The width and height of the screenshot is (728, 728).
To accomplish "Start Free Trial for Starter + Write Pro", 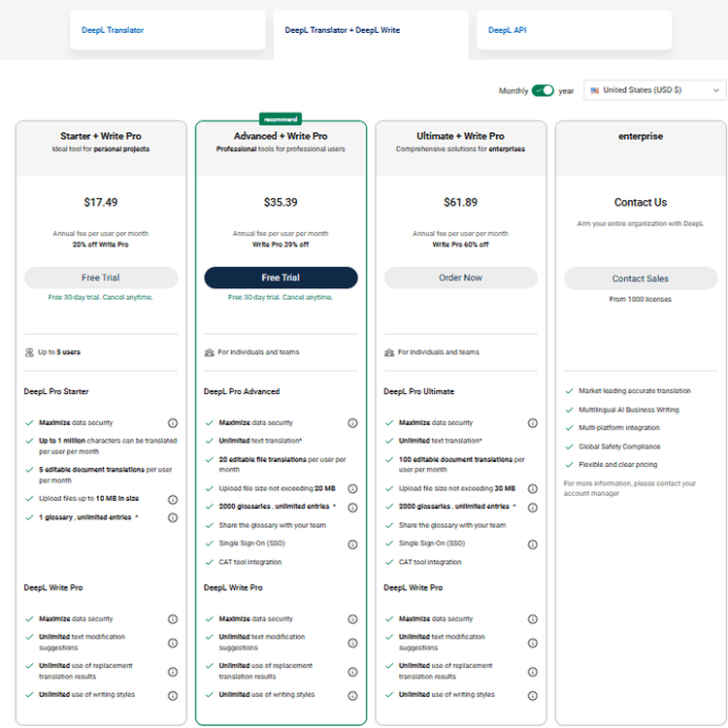I will 101,278.
